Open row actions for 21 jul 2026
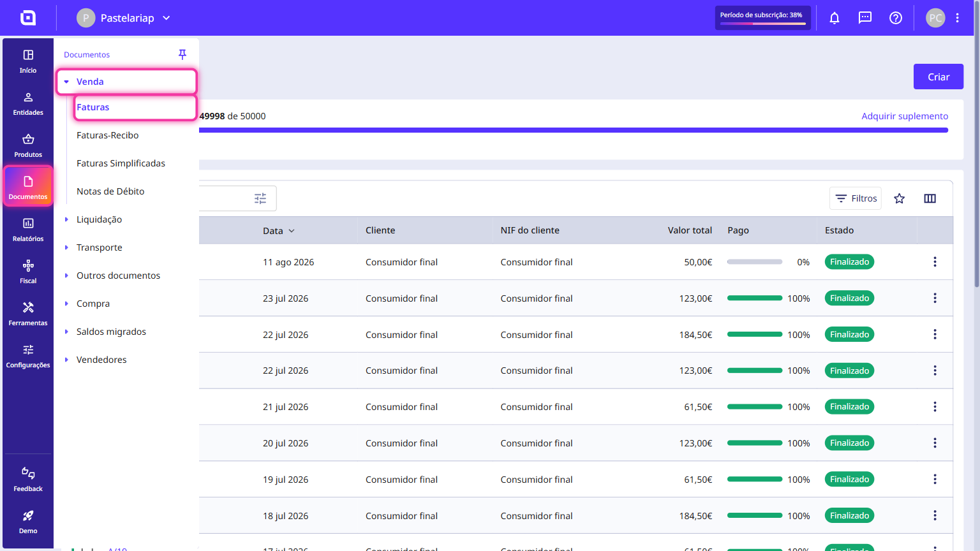 click(x=935, y=406)
